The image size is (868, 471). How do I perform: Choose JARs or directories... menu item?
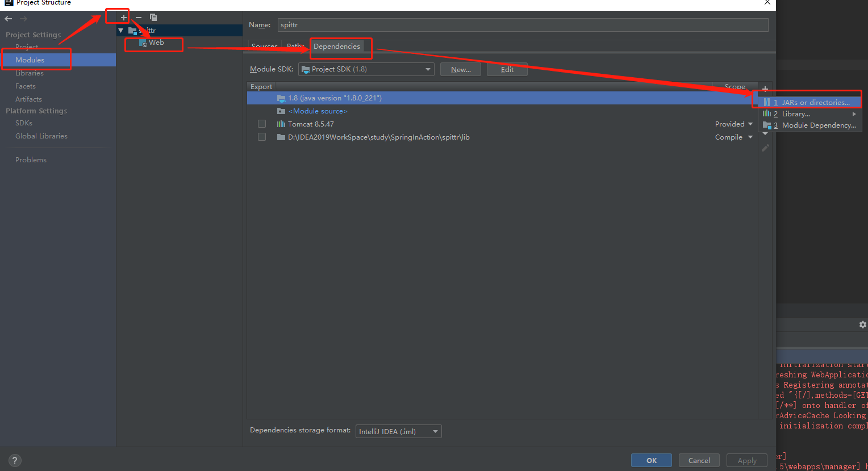810,103
